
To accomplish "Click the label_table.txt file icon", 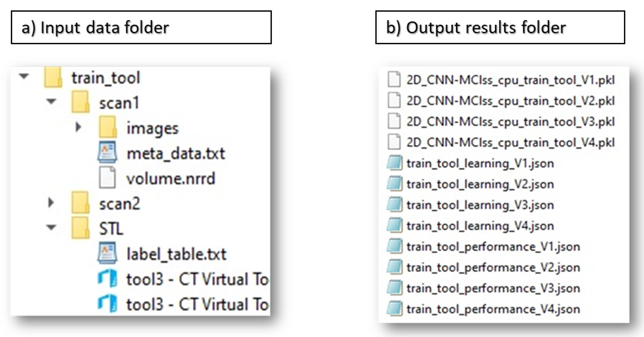I will pyautogui.click(x=107, y=253).
